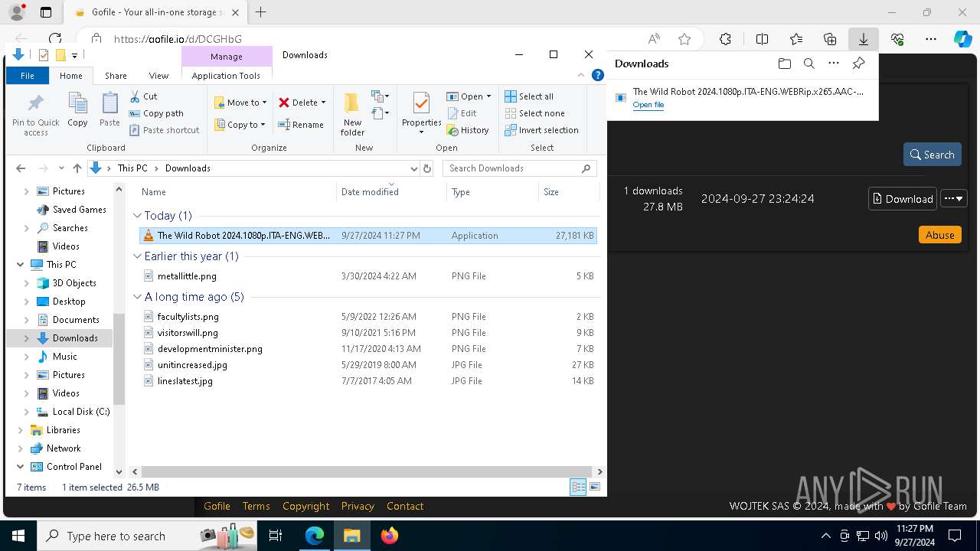Open Application Tools tab

(226, 76)
